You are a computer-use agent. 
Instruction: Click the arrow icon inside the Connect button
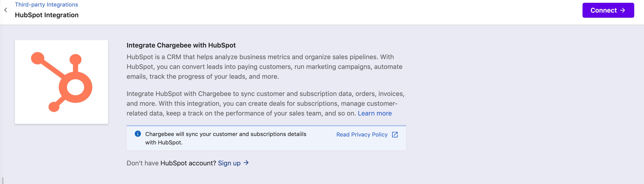coord(623,10)
